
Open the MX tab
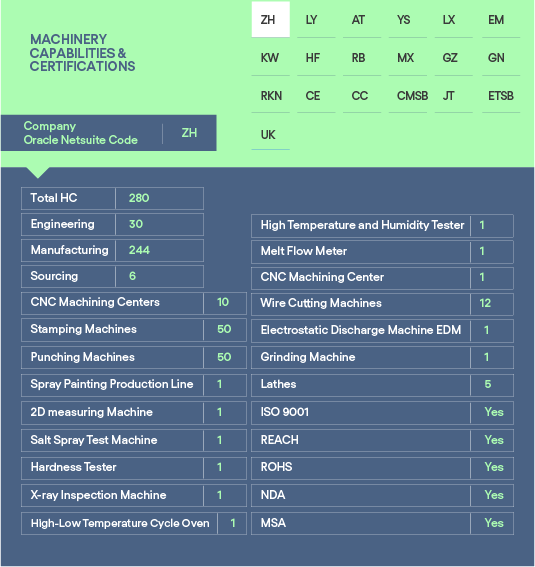click(408, 58)
